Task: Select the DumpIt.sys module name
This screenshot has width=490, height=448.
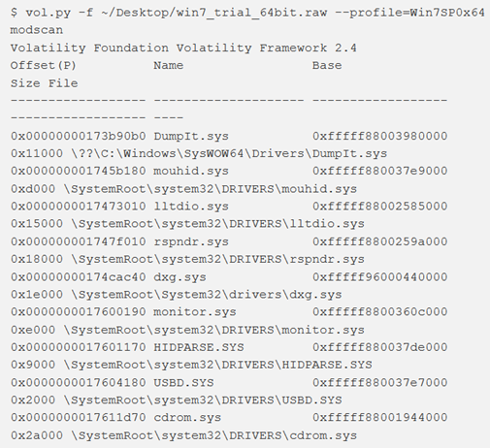Action: click(x=191, y=136)
